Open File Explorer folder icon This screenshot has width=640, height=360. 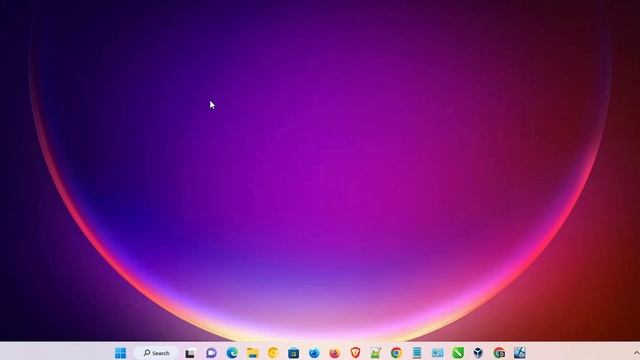pos(253,353)
